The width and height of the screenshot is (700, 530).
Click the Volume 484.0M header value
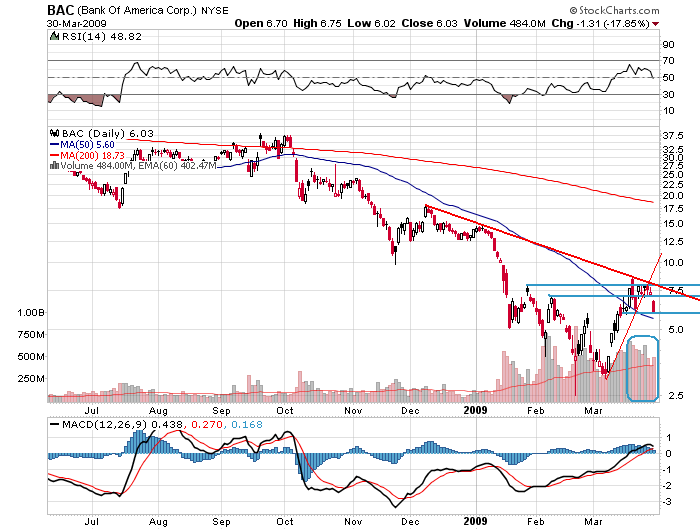pyautogui.click(x=504, y=24)
